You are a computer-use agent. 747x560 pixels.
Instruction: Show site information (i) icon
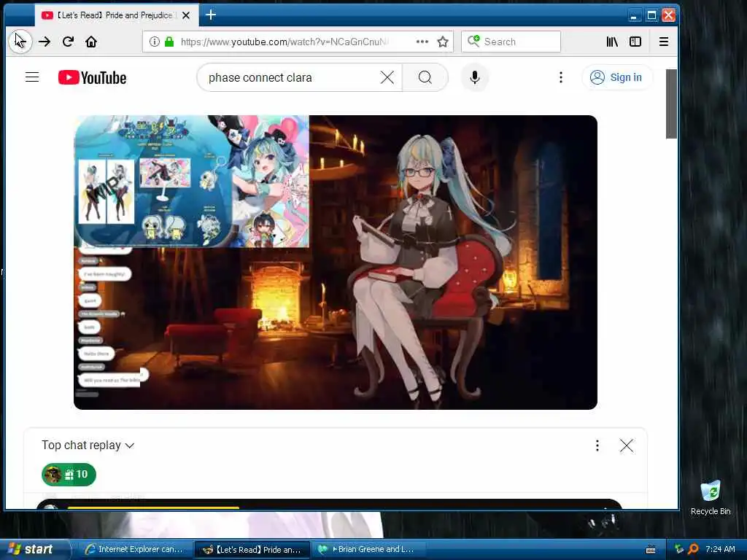coord(155,42)
